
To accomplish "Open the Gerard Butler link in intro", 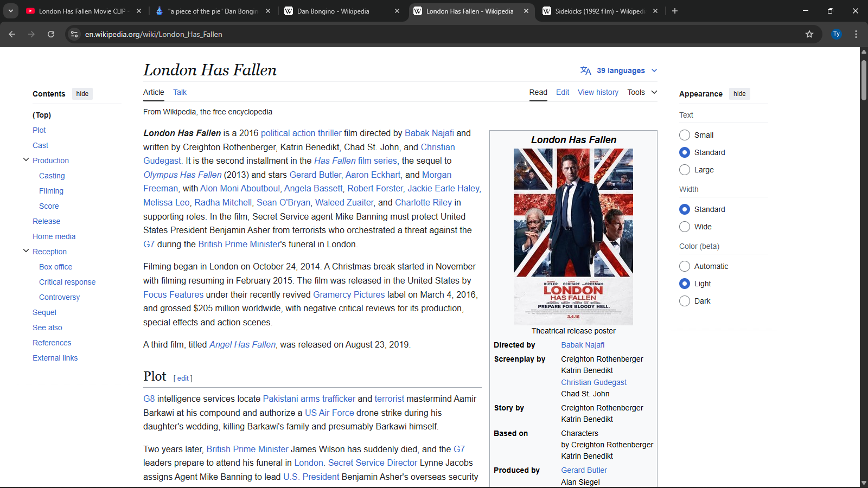I will pyautogui.click(x=315, y=175).
